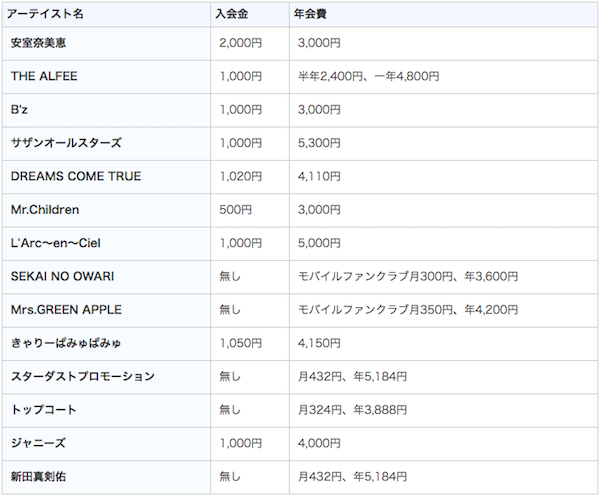Select SEKAI NO OWARI row name

tap(62, 276)
